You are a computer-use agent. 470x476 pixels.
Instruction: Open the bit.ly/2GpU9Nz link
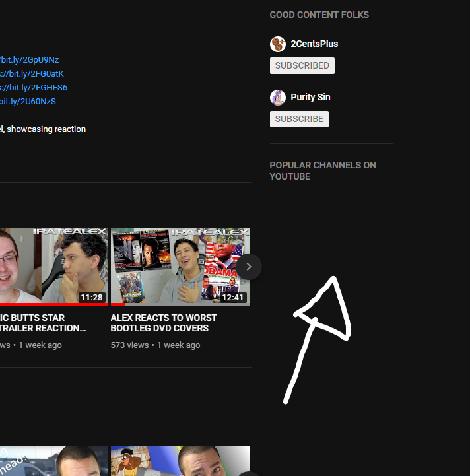(30, 60)
